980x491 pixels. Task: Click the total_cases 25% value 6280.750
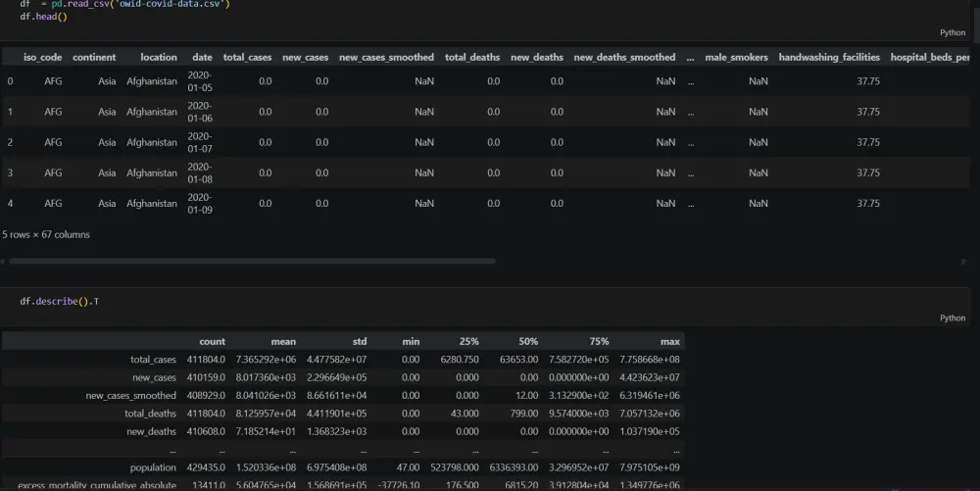460,360
